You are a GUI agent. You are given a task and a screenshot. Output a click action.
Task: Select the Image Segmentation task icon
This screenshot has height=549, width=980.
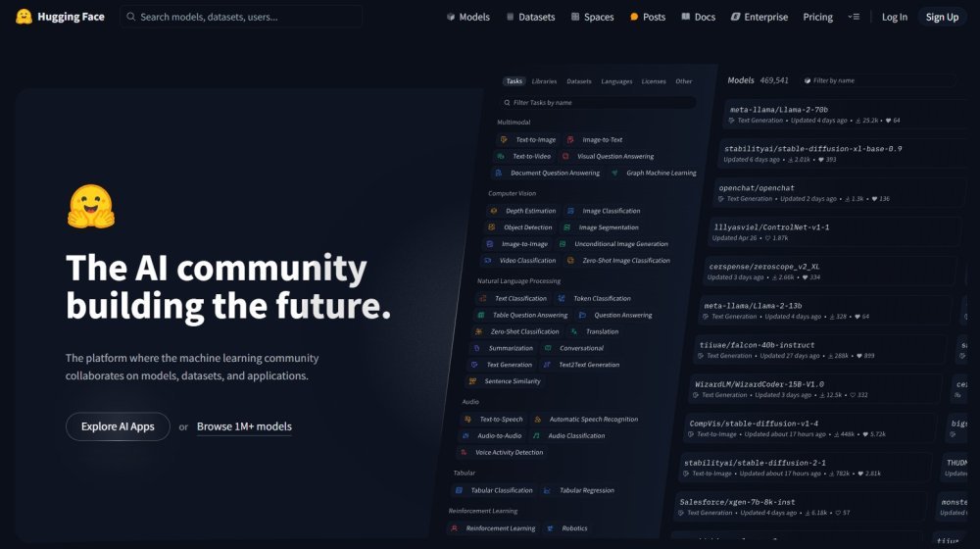tap(566, 227)
